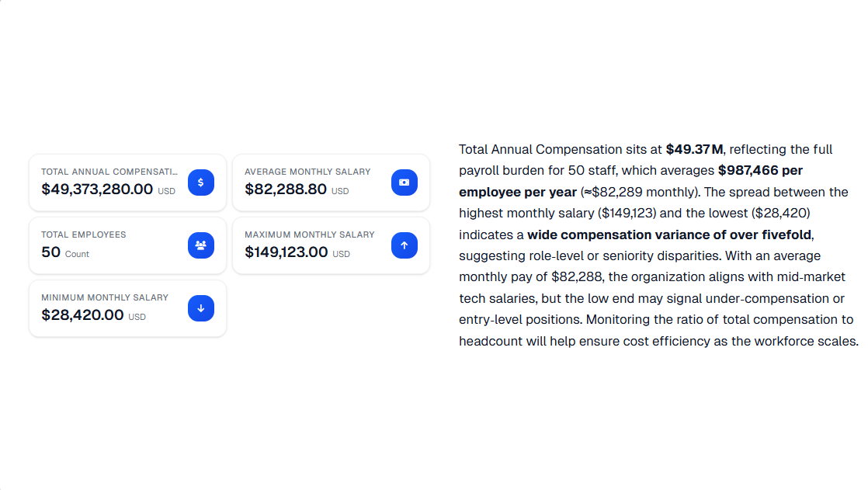This screenshot has width=868, height=490.
Task: Select the Maximum Monthly Salary card label
Action: [x=309, y=235]
